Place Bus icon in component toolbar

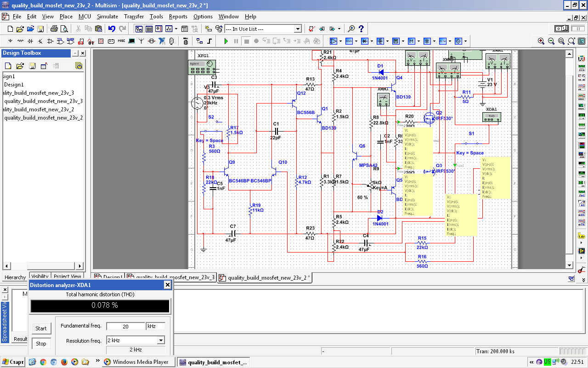(x=209, y=41)
